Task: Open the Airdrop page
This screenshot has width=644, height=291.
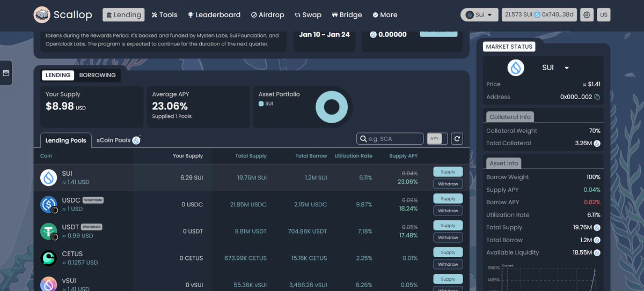Action: pos(268,15)
